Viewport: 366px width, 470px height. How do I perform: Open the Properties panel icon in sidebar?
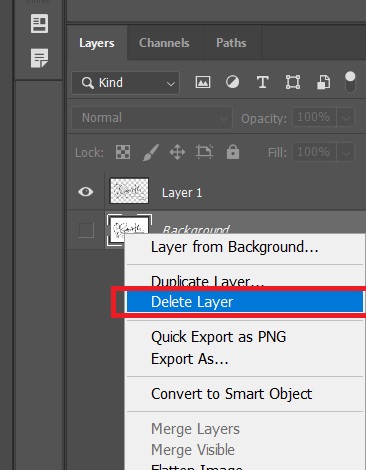39,23
